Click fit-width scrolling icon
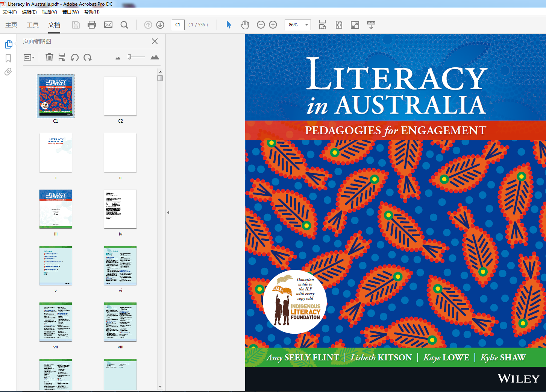The width and height of the screenshot is (546, 392). [322, 25]
